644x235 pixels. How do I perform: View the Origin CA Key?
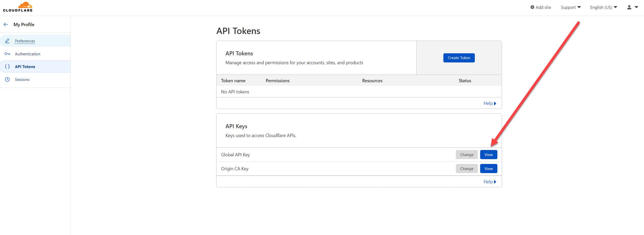click(x=489, y=169)
